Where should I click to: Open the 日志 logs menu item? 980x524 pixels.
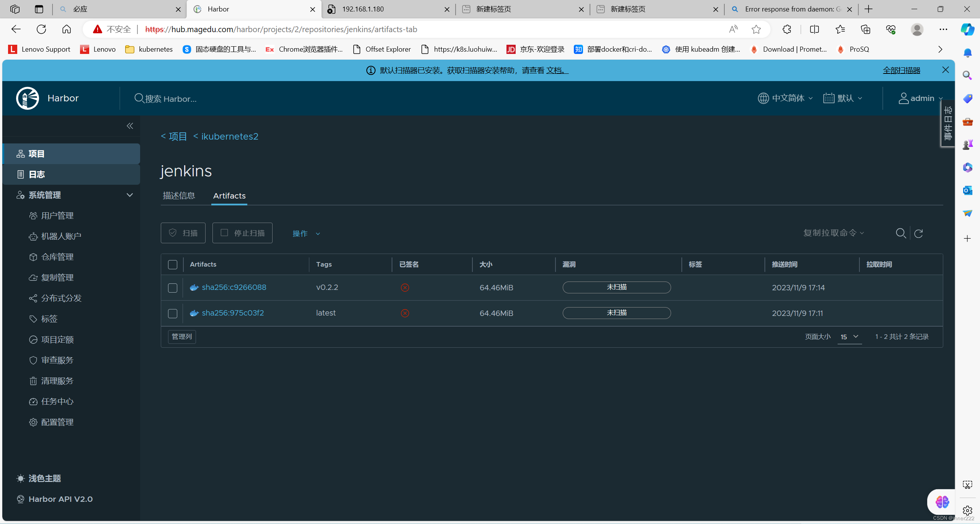pyautogui.click(x=37, y=174)
